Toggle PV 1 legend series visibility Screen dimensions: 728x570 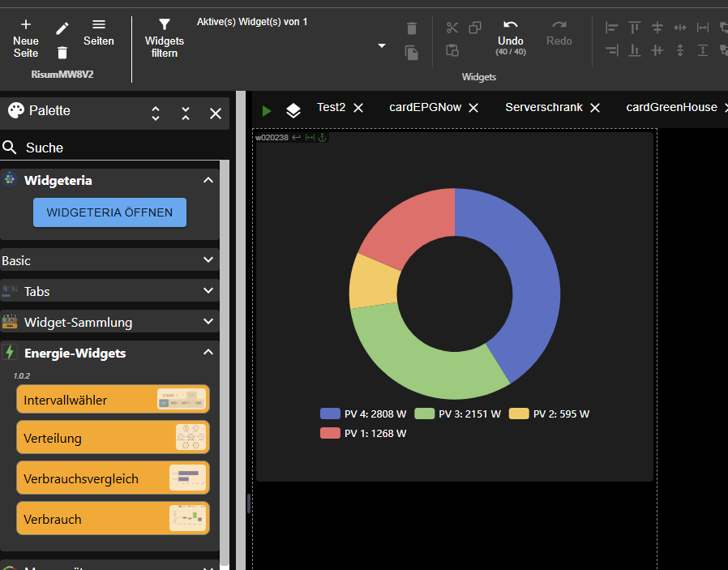pos(364,433)
